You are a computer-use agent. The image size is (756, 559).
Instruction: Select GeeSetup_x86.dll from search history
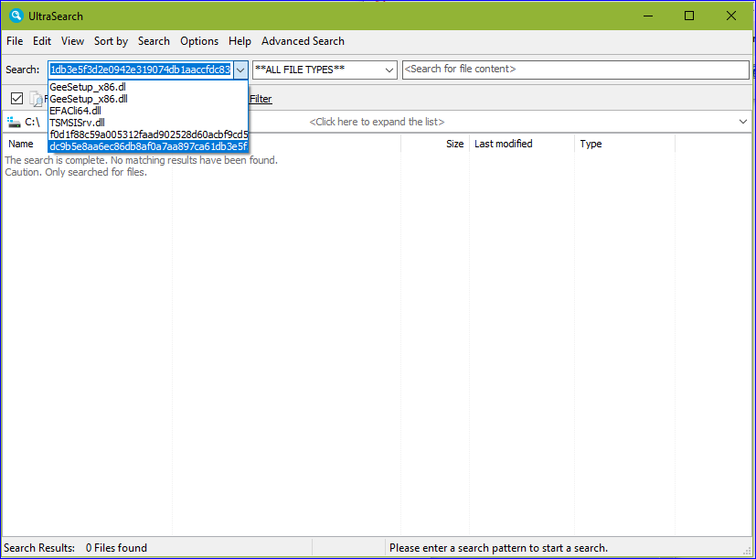click(148, 99)
